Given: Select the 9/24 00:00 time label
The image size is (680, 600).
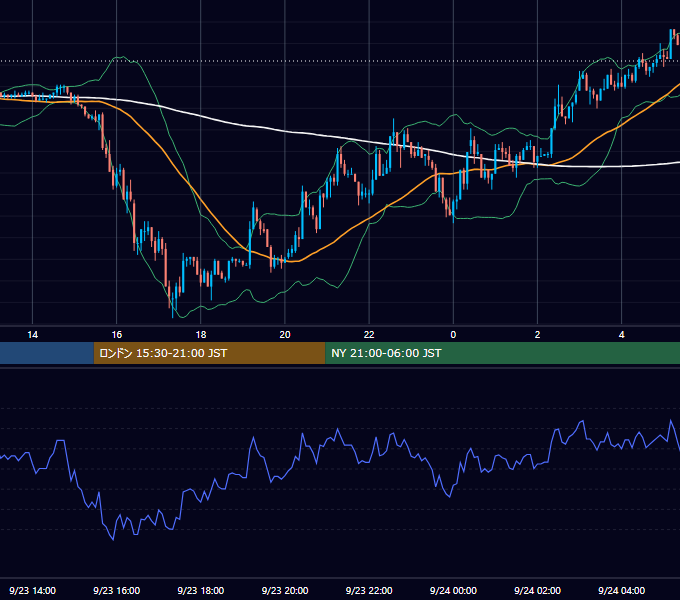Looking at the screenshot, I should click(x=453, y=590).
